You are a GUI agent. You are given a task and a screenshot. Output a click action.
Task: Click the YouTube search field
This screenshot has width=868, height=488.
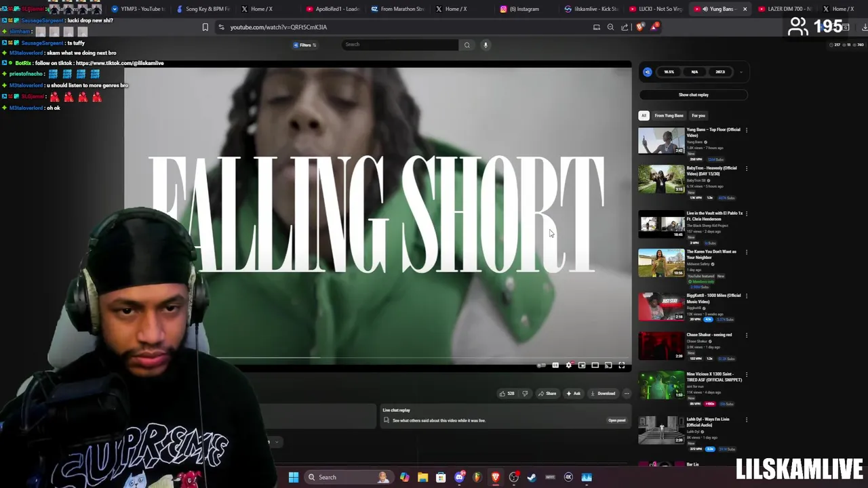pyautogui.click(x=400, y=45)
